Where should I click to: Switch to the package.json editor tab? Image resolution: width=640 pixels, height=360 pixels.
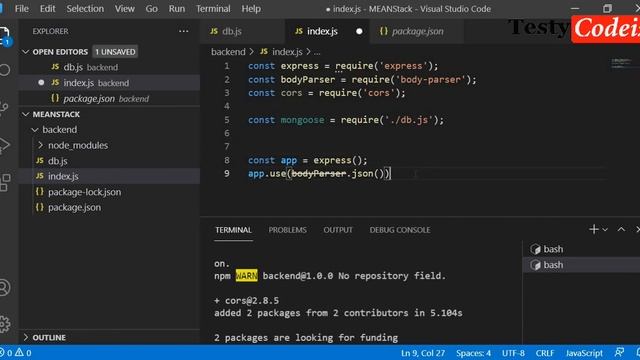tap(416, 31)
